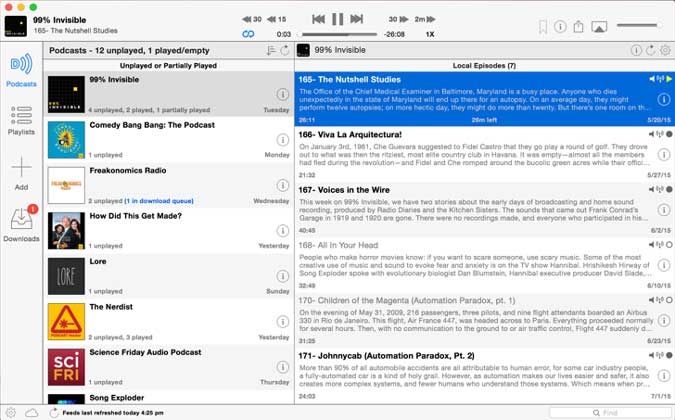Open 99% Invisible podcast settings gear
This screenshot has width=675, height=420.
665,50
